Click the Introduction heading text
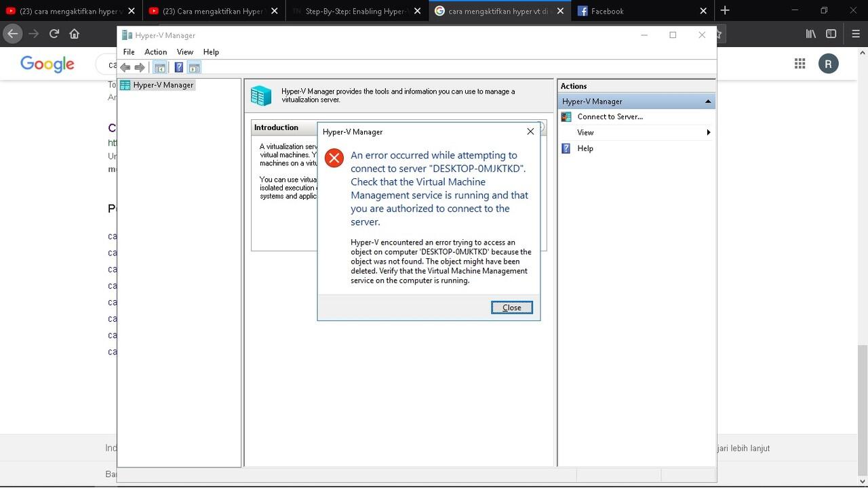 point(276,127)
